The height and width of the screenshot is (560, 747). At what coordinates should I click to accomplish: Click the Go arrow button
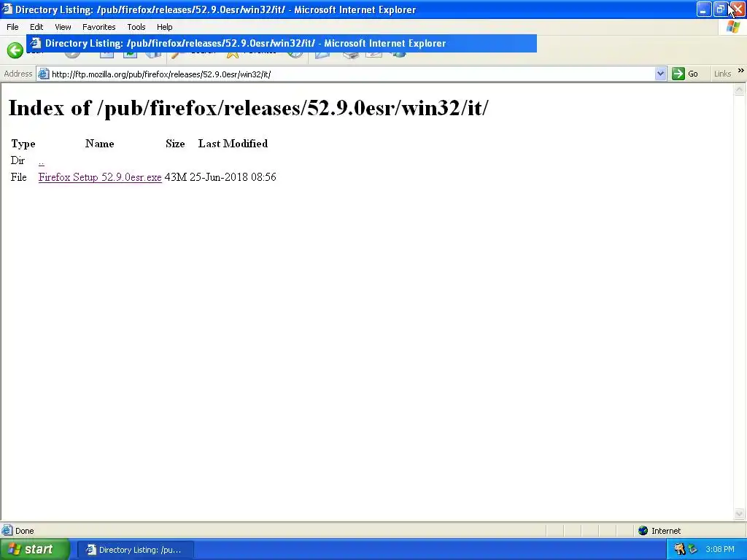[678, 74]
